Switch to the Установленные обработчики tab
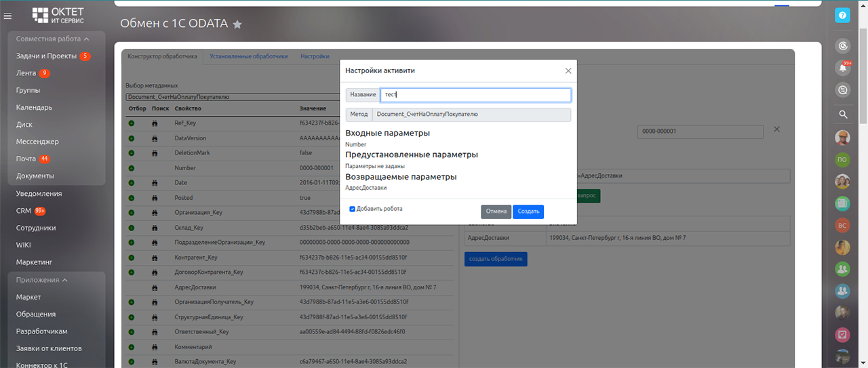 (x=248, y=56)
